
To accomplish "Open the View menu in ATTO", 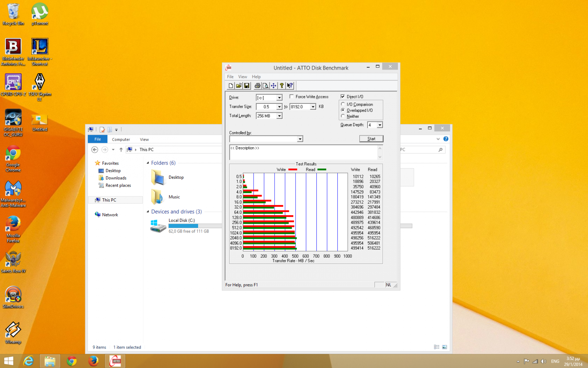I will point(243,77).
